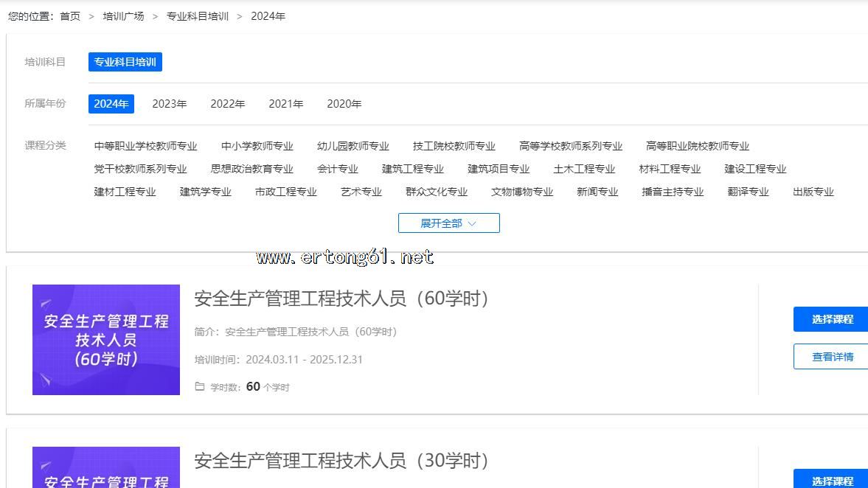The image size is (868, 488).
Task: Open the 60学时 course thumbnail image
Action: (x=106, y=340)
